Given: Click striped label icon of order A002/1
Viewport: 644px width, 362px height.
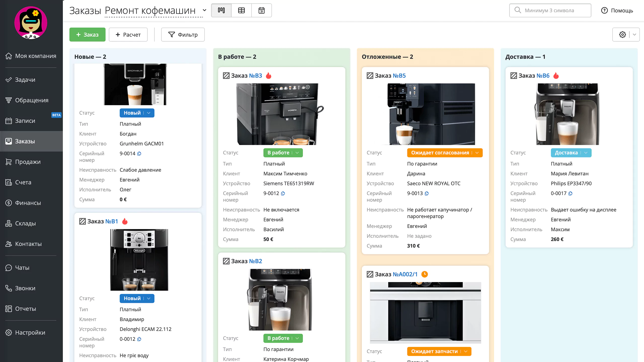Looking at the screenshot, I should click(370, 274).
